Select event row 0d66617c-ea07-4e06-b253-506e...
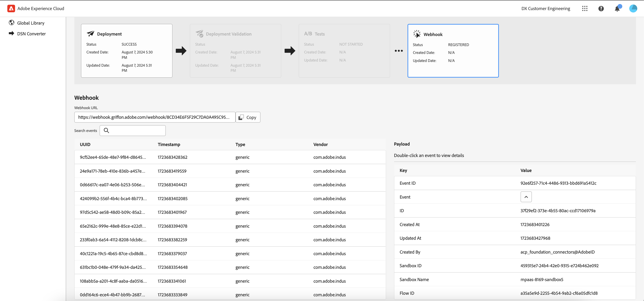 (230, 185)
